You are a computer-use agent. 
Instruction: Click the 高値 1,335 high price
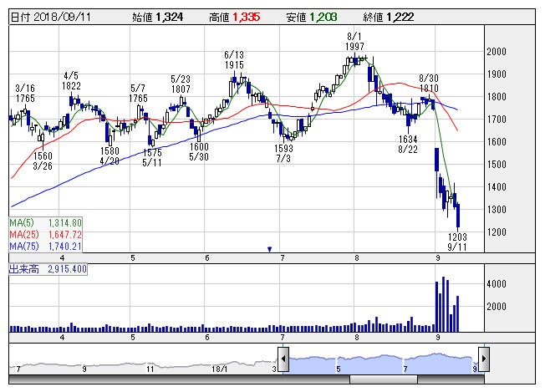coord(235,17)
